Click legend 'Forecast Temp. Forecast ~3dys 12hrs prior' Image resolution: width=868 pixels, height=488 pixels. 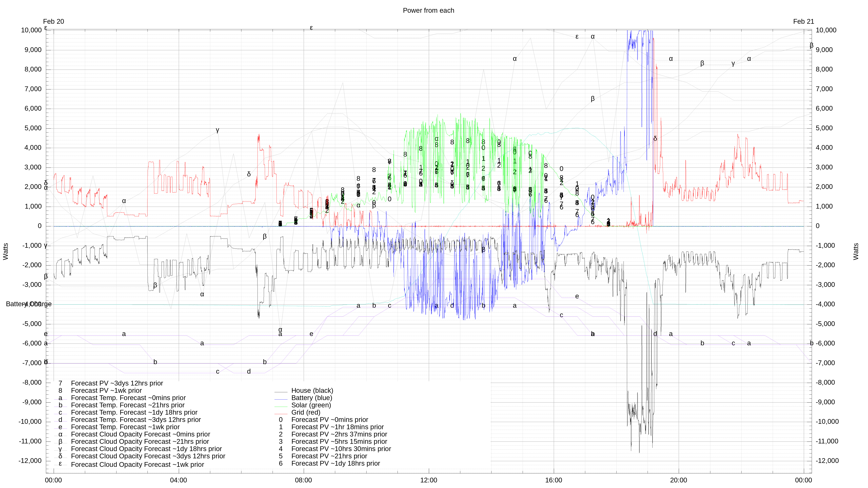pyautogui.click(x=136, y=420)
